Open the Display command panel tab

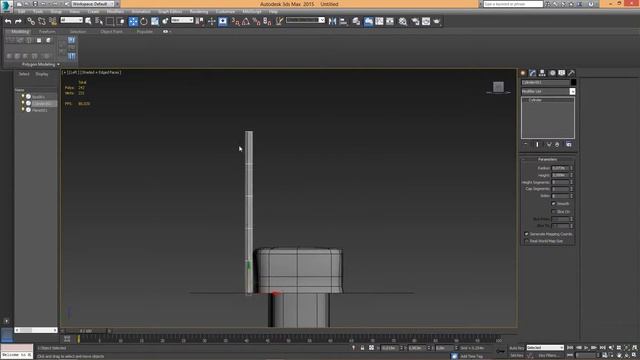tap(562, 73)
